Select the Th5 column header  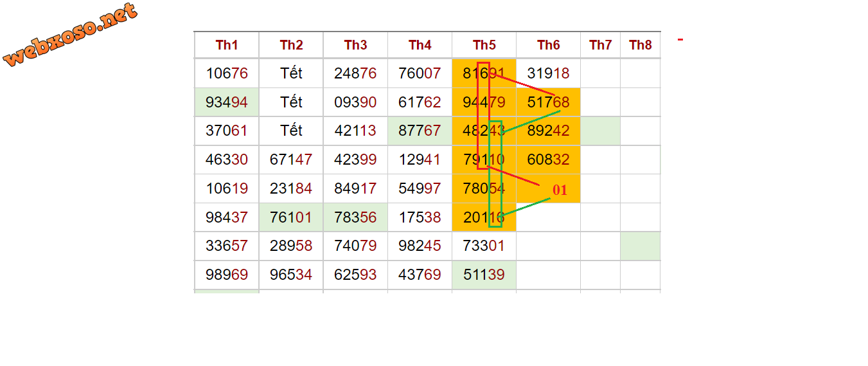coord(484,45)
